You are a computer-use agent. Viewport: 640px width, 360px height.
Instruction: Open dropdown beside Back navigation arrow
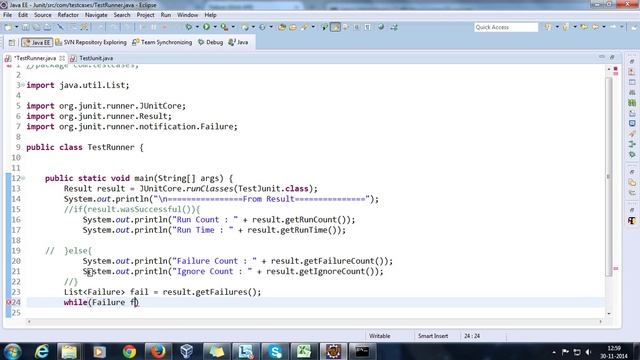604,27
